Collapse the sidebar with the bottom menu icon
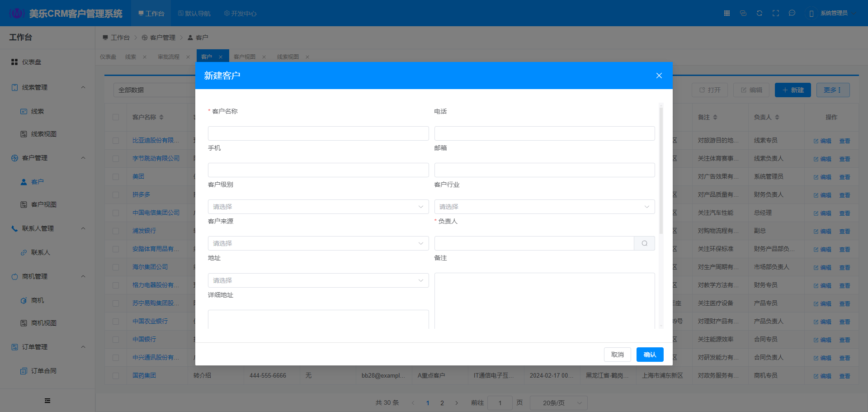This screenshot has height=412, width=868. click(x=47, y=401)
